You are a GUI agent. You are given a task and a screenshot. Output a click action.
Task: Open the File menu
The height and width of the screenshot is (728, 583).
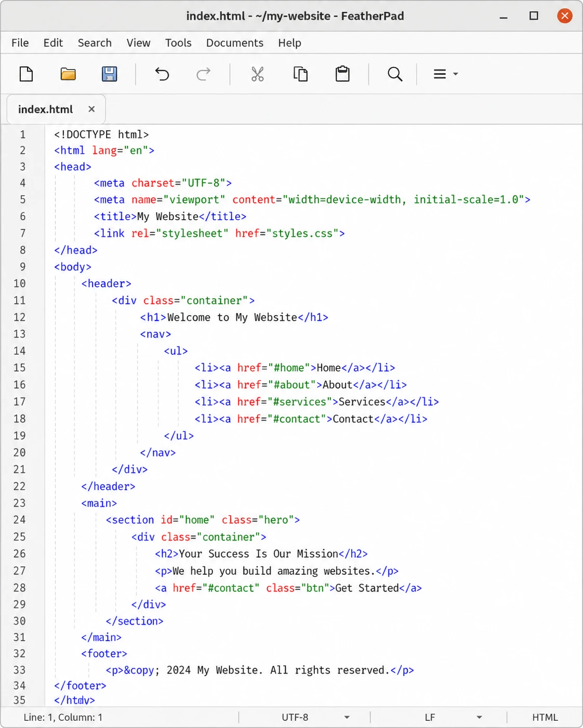pos(20,43)
